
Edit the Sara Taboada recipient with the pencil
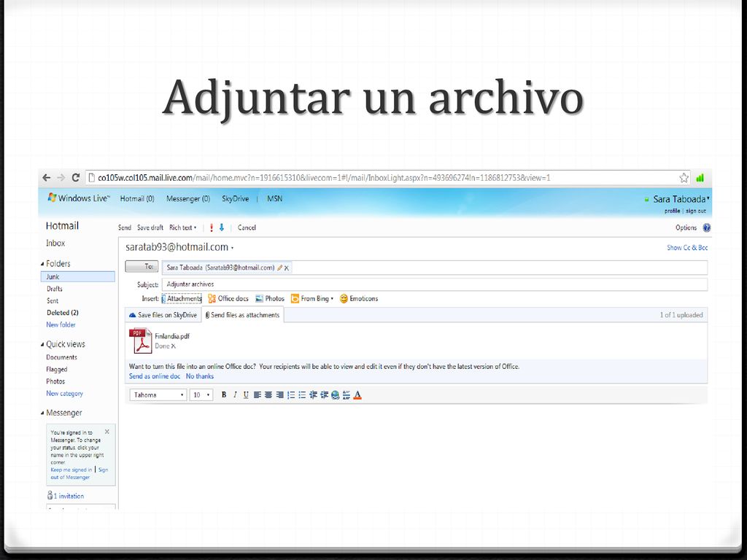(279, 268)
